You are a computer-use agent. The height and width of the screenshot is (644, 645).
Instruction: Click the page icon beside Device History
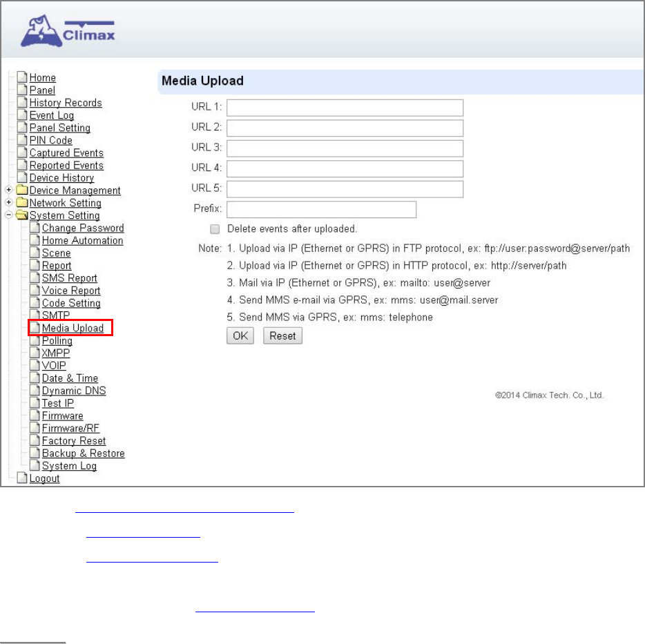tap(22, 177)
